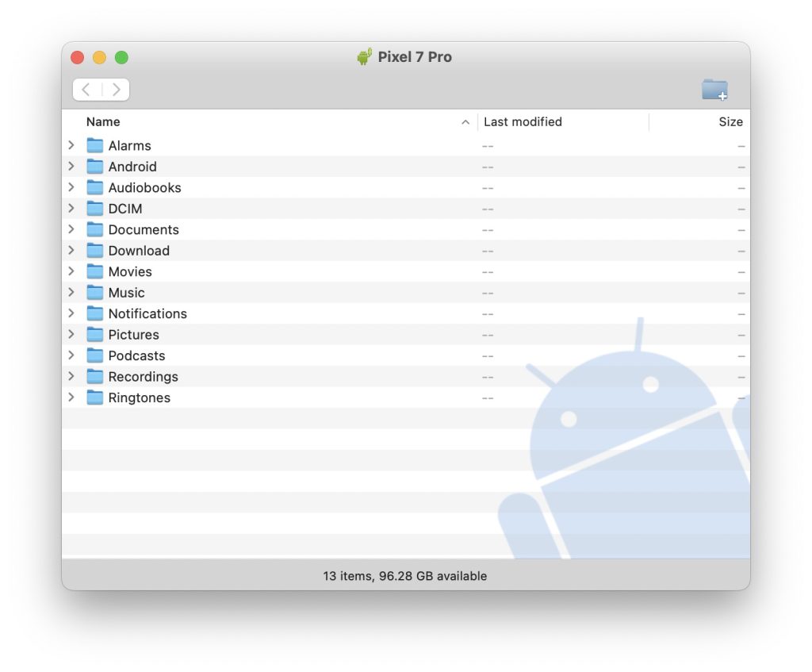This screenshot has width=812, height=672.
Task: Select the Music row name
Action: point(126,292)
